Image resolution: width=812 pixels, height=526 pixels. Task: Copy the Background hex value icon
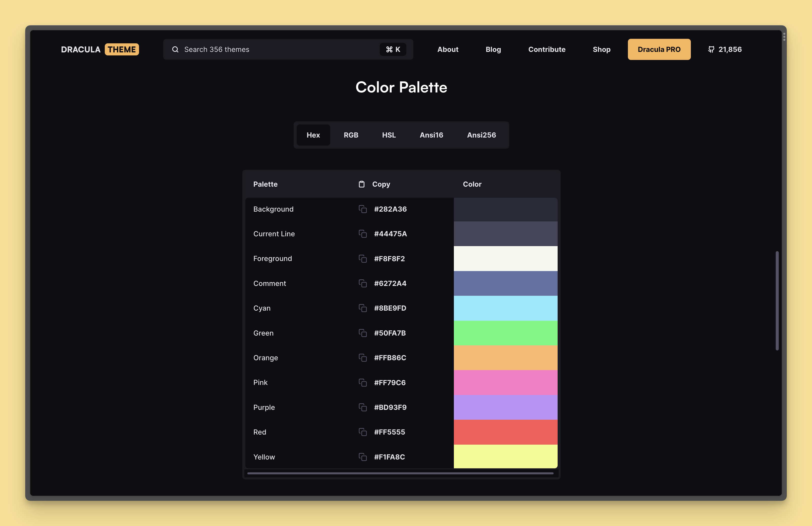362,209
